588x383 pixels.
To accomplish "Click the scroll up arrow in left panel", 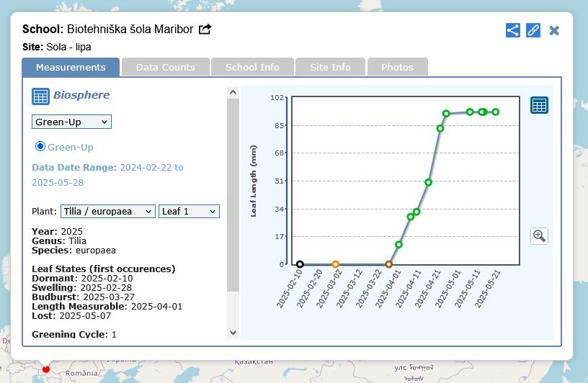I will [x=233, y=92].
